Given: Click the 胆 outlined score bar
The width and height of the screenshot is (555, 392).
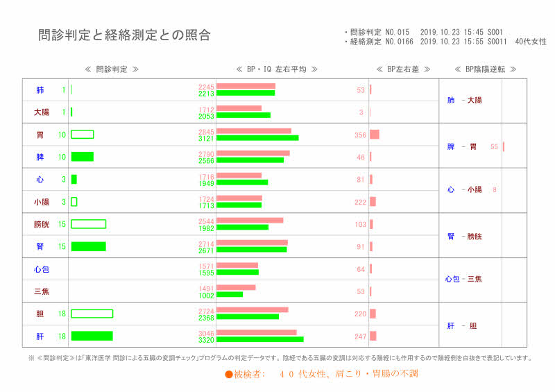Looking at the screenshot, I should tap(92, 314).
